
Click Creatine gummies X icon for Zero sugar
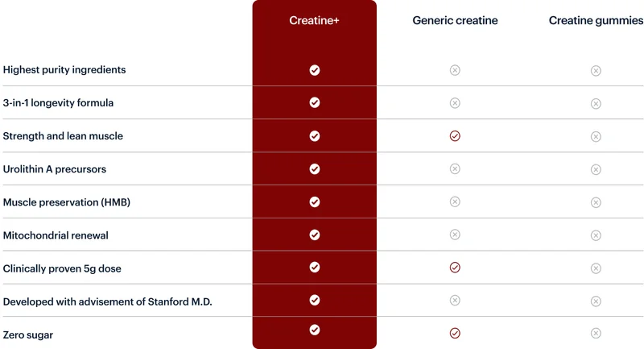point(596,334)
